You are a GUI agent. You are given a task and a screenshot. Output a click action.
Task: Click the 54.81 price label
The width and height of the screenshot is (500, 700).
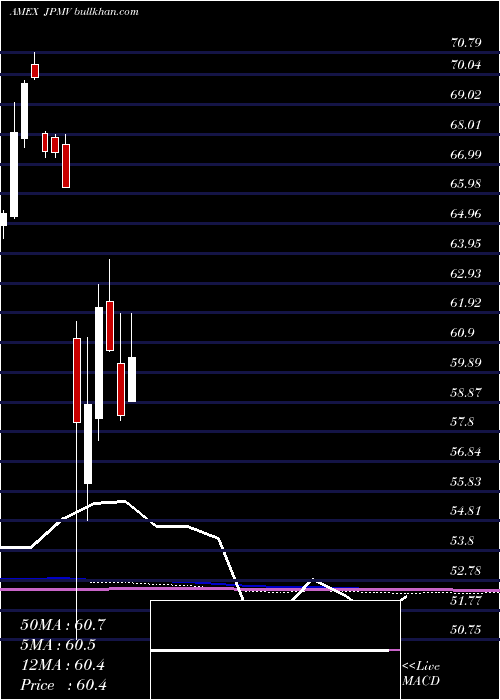point(466,511)
